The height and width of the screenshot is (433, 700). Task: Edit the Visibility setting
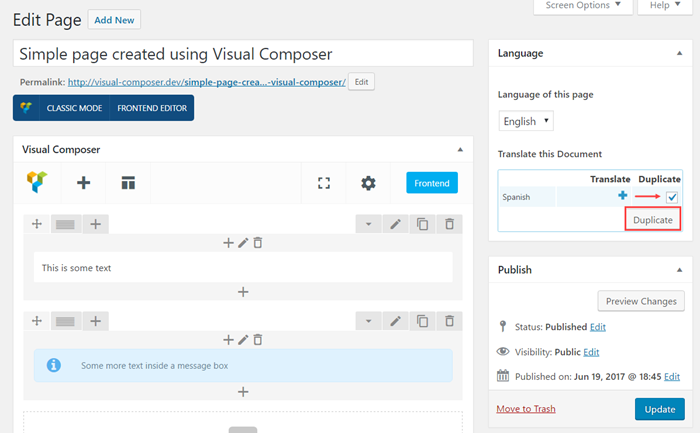pos(591,352)
